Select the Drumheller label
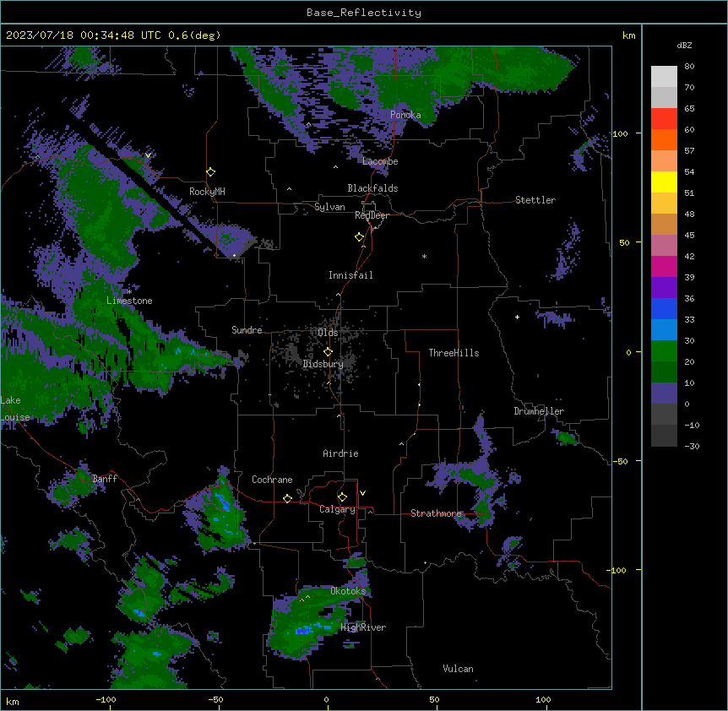This screenshot has width=728, height=711. 539,411
